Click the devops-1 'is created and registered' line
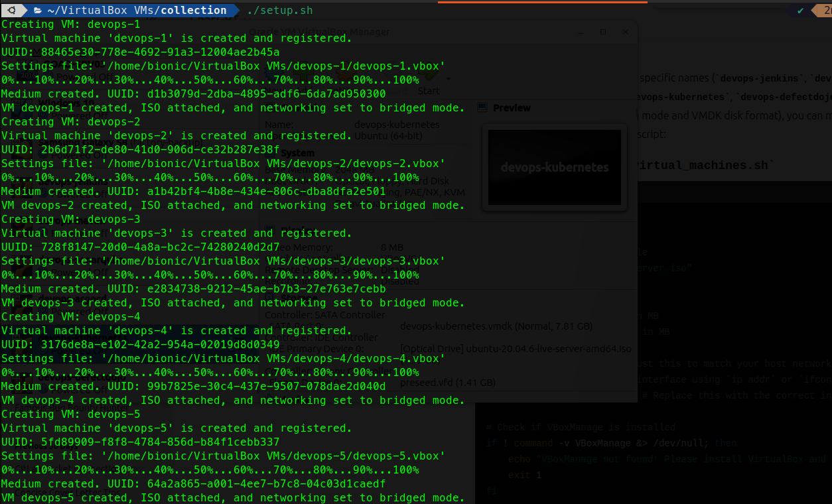 pyautogui.click(x=177, y=38)
